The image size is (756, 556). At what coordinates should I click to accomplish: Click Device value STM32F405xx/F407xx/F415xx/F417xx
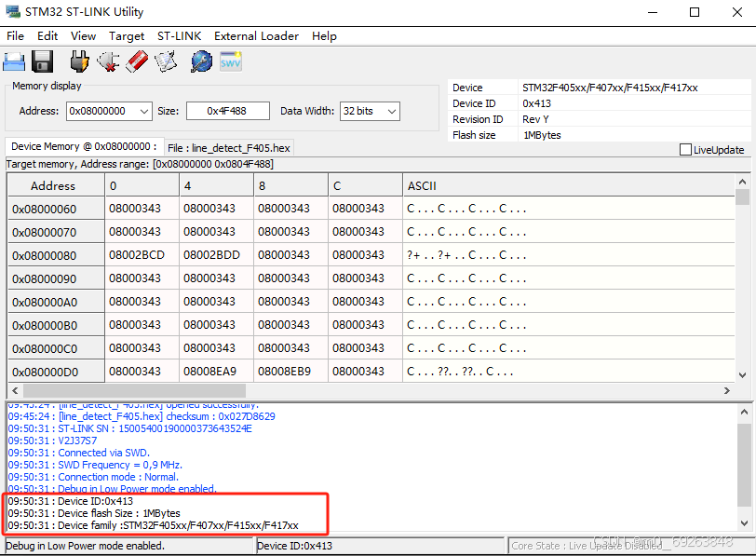coord(610,88)
